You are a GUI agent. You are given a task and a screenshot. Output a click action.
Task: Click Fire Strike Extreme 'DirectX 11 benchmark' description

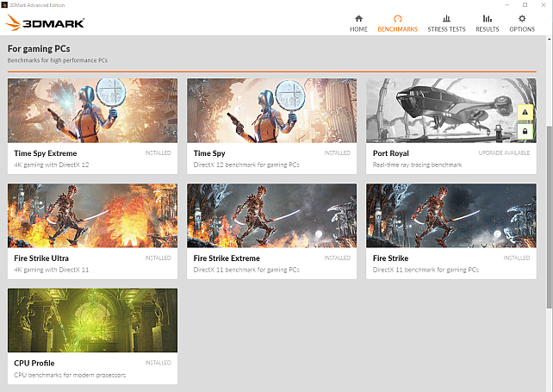[246, 270]
